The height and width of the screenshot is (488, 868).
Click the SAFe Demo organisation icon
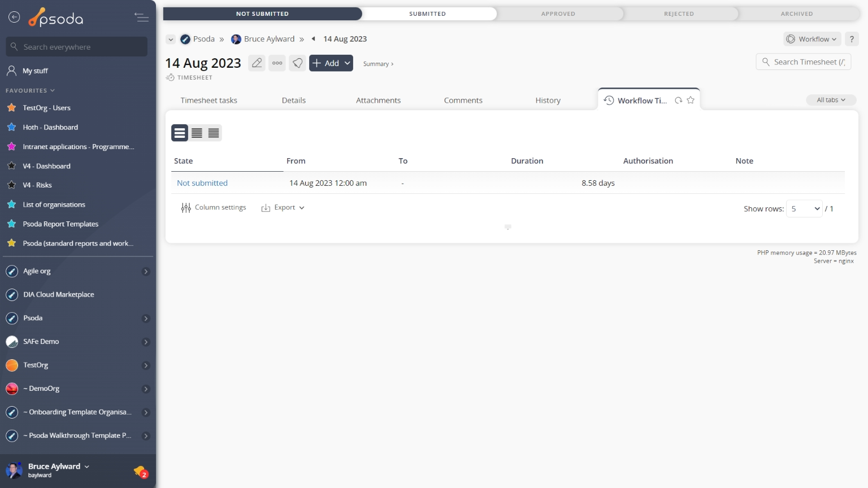12,342
